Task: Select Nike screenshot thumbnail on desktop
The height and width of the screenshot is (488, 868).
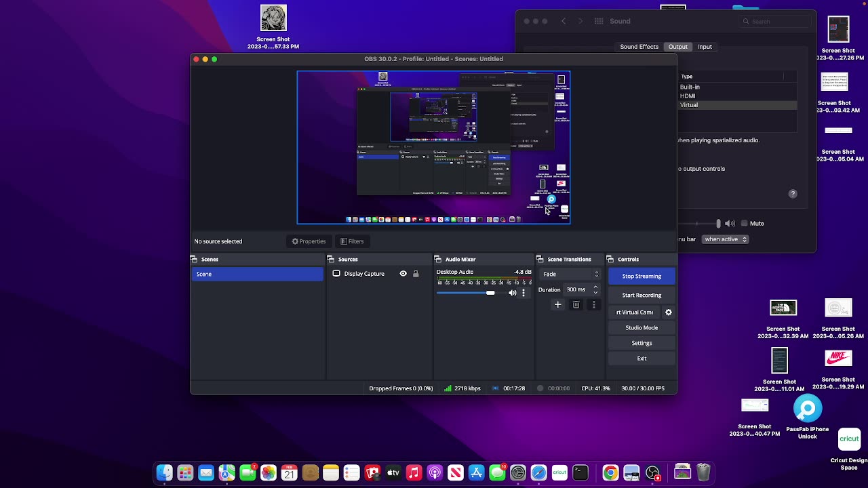Action: click(839, 358)
